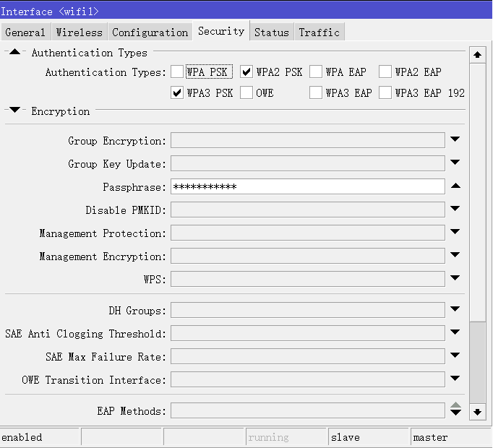Uncheck the WPA2 PSK authentication type
Image resolution: width=493 pixels, height=448 pixels.
coord(246,72)
